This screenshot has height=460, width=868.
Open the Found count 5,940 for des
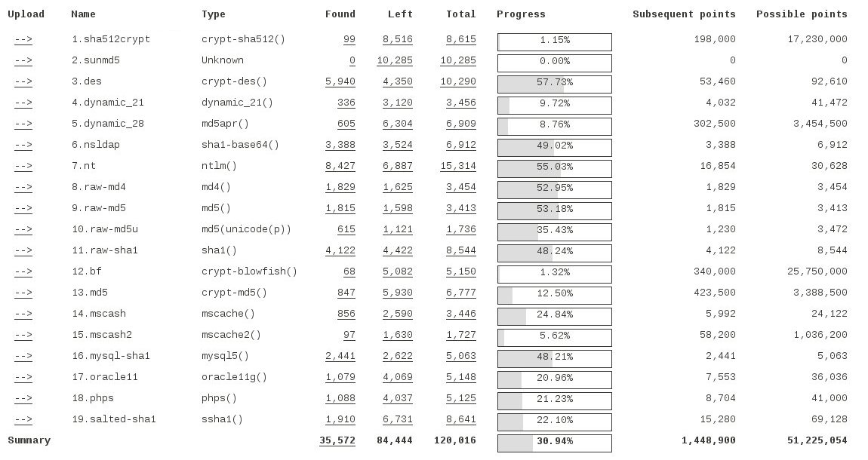340,81
